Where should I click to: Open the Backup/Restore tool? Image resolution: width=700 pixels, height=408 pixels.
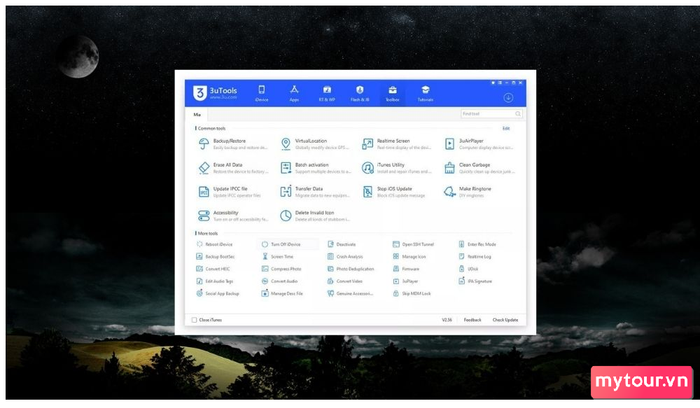click(x=232, y=144)
